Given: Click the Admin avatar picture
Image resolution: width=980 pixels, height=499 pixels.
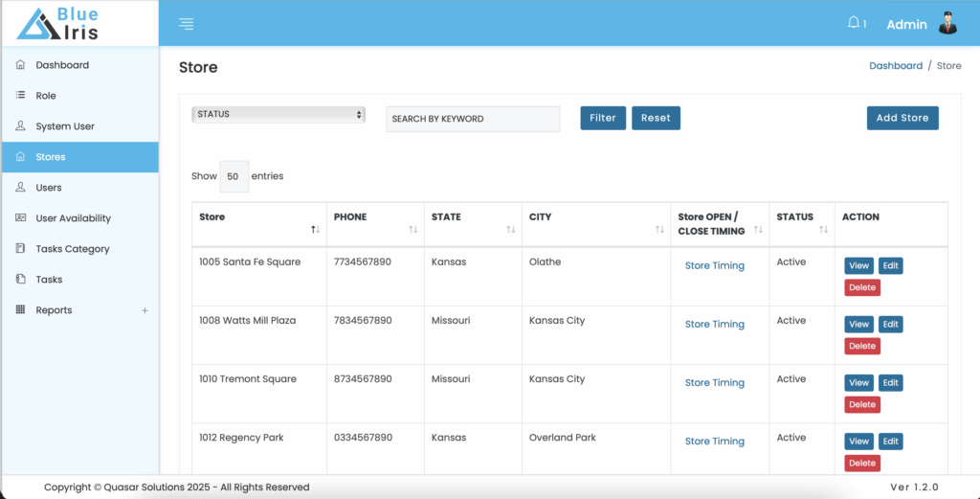Looking at the screenshot, I should (x=948, y=24).
